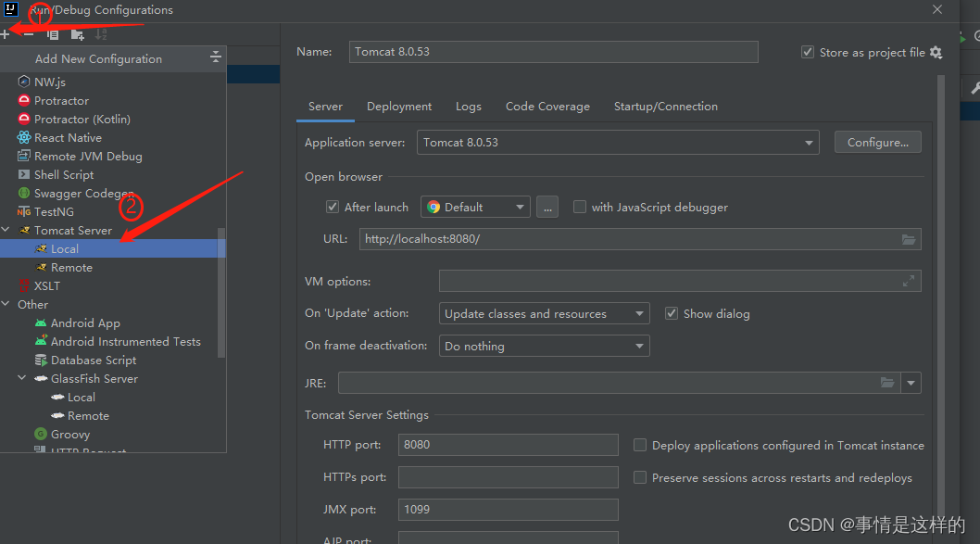The height and width of the screenshot is (544, 980).
Task: Enable Preserve sessions across restarts and redeploys
Action: pyautogui.click(x=639, y=477)
